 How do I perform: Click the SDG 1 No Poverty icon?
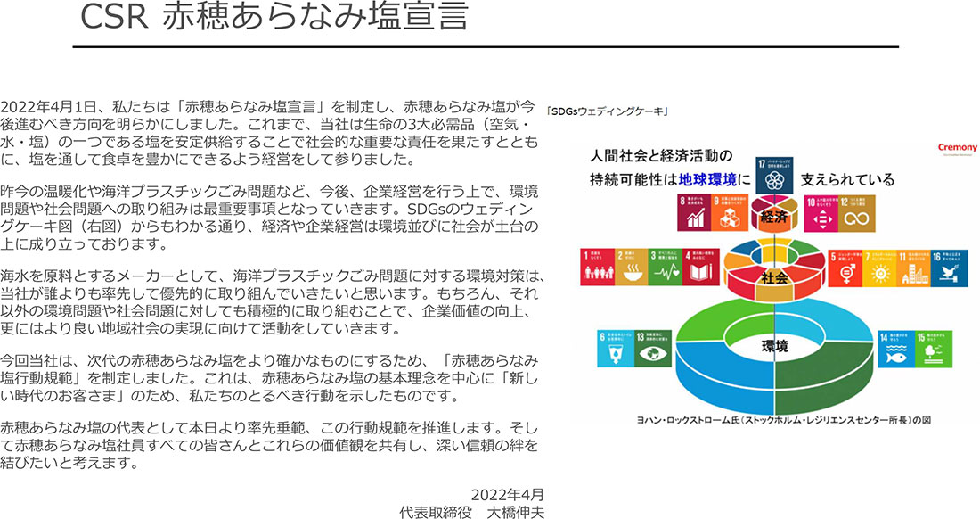click(596, 267)
